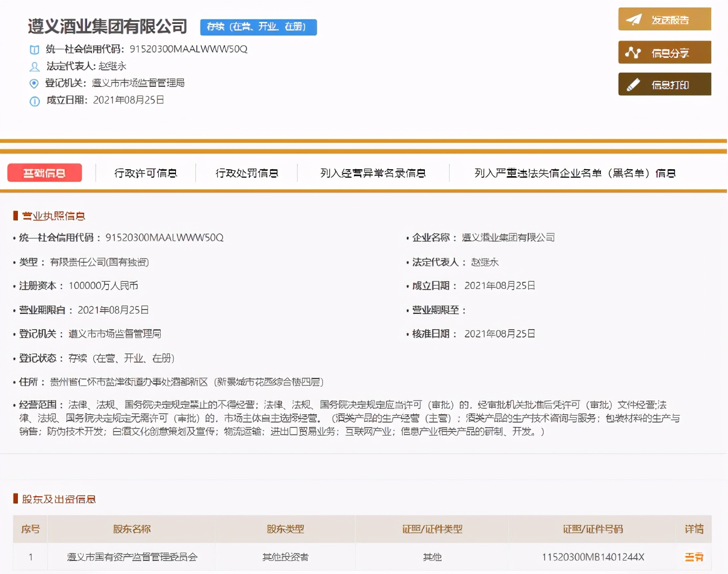Click the company title 遵义酒业集团有限公司

click(x=108, y=26)
